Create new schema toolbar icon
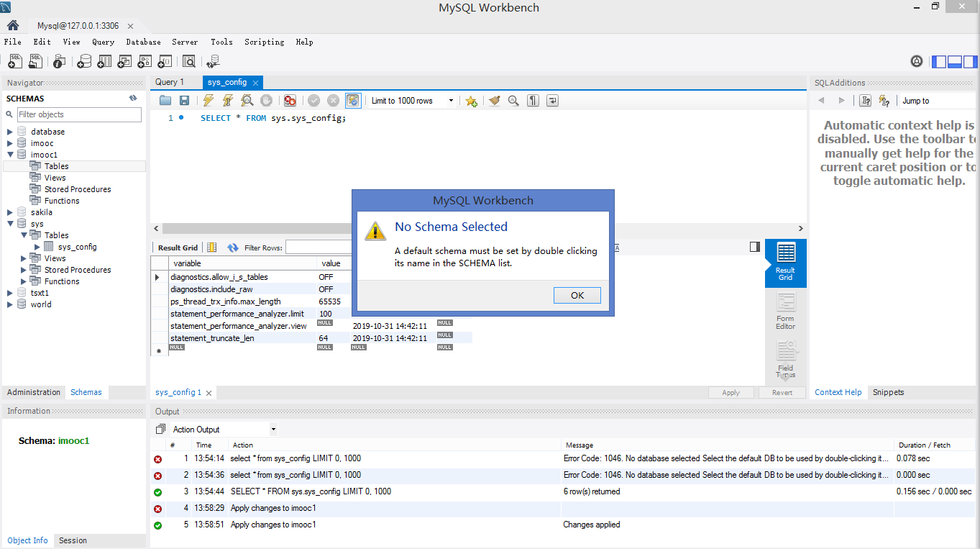The image size is (980, 549). 84,62
